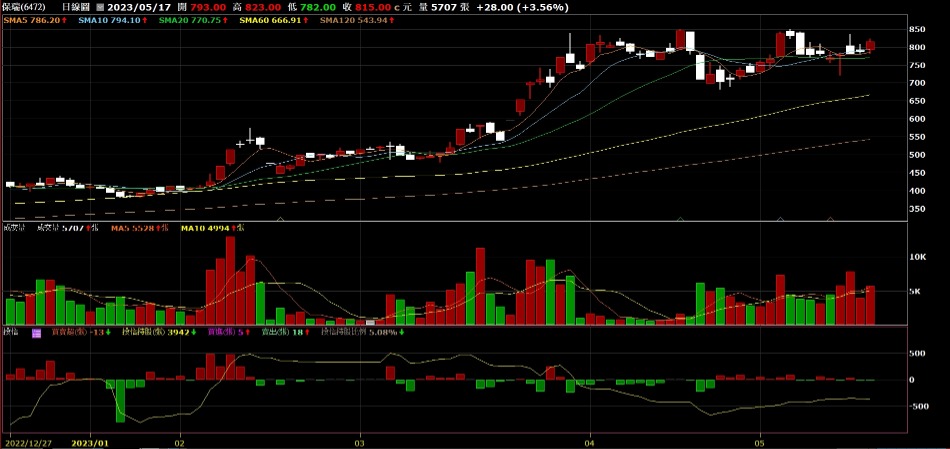Viewport: 950px width, 449px height.
Task: Click the tallest red volume bar
Action: pyautogui.click(x=230, y=281)
